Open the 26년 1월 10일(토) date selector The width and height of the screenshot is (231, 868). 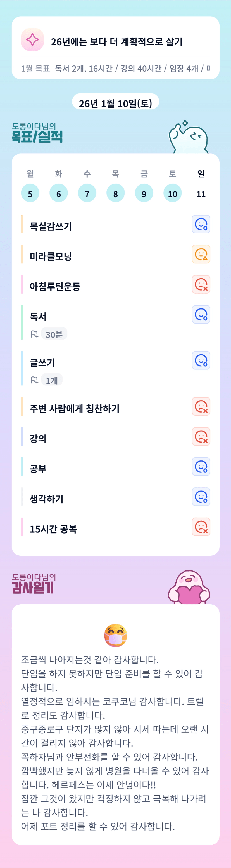(x=115, y=103)
